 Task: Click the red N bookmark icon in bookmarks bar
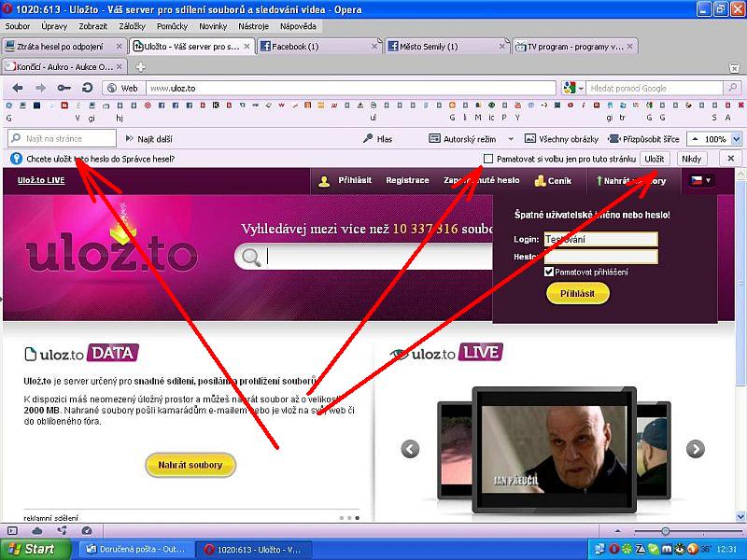click(64, 105)
